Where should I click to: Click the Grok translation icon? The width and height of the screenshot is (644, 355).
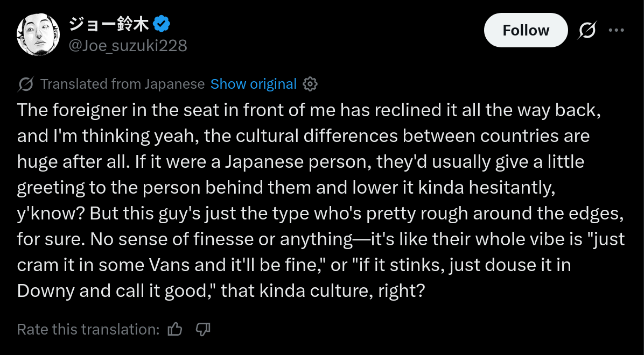[x=26, y=84]
